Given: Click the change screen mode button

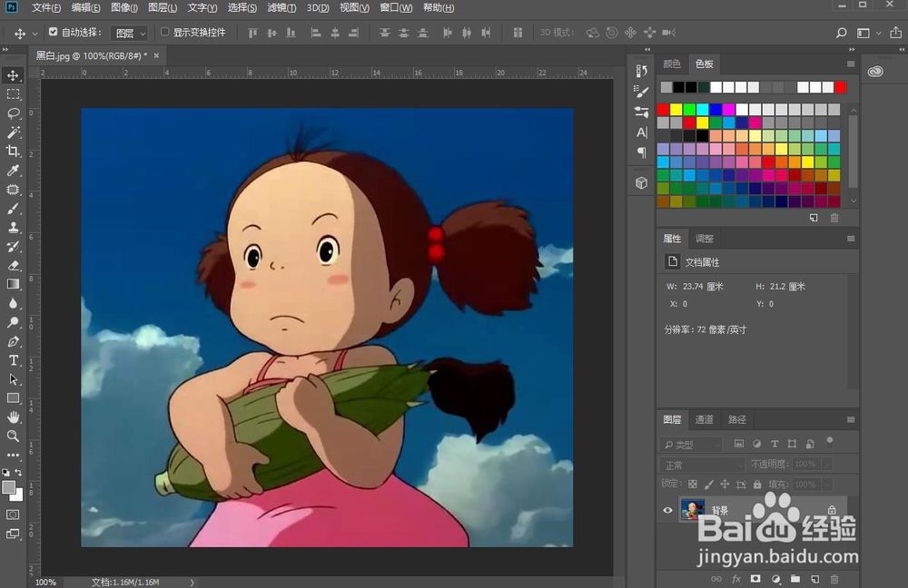Looking at the screenshot, I should [x=13, y=534].
